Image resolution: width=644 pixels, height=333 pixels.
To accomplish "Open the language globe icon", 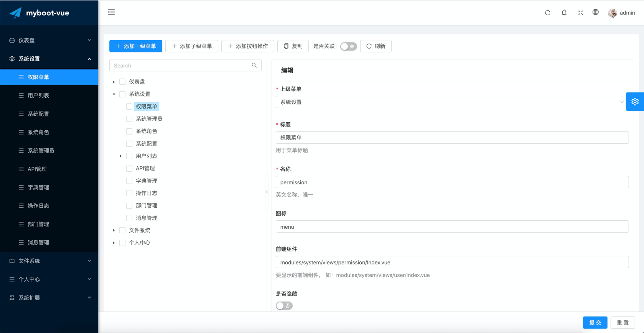I will [596, 12].
